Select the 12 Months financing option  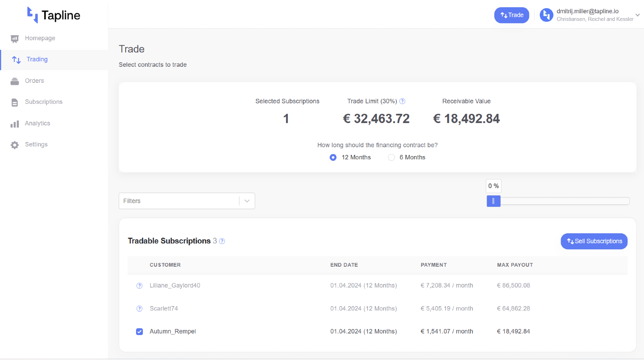[x=333, y=158]
